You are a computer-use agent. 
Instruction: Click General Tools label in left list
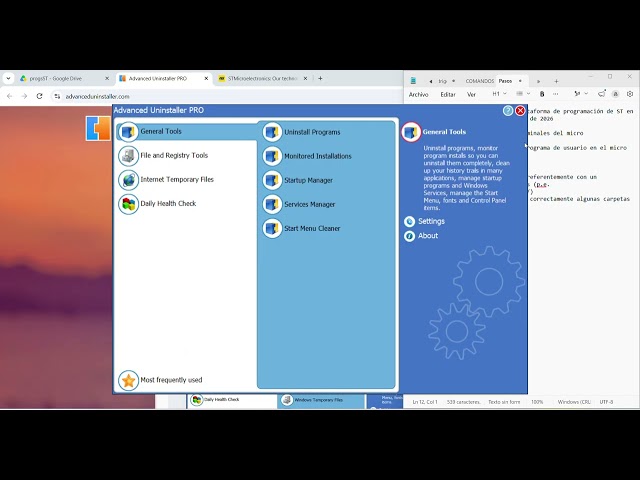coord(161,131)
